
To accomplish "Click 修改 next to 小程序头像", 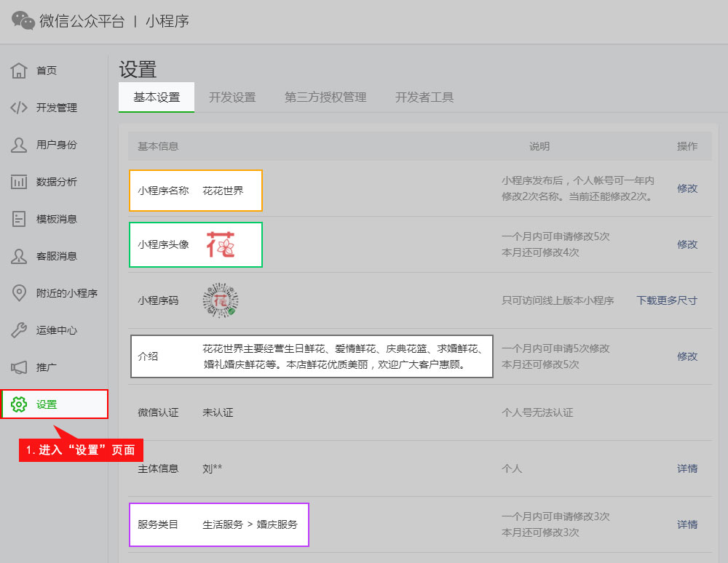I will pyautogui.click(x=687, y=244).
